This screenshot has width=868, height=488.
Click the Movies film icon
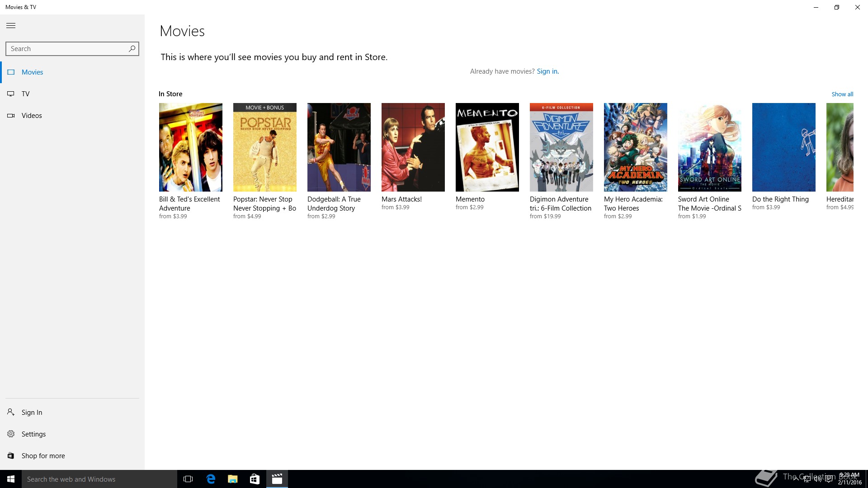(x=11, y=72)
